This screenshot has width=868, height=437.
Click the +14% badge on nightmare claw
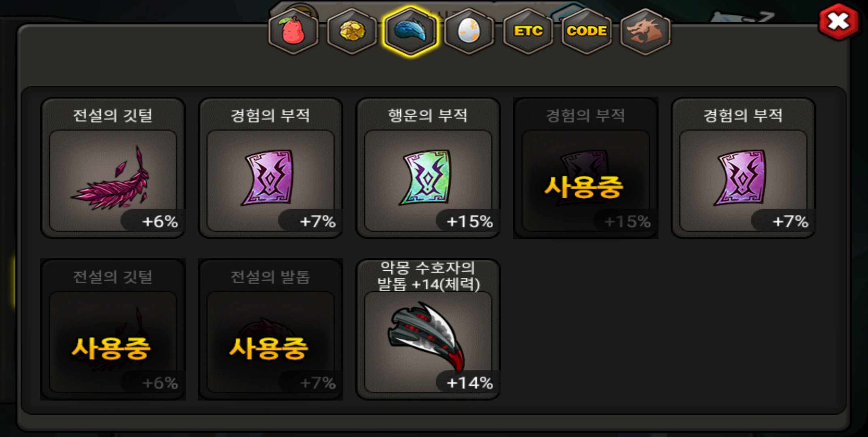tap(469, 382)
